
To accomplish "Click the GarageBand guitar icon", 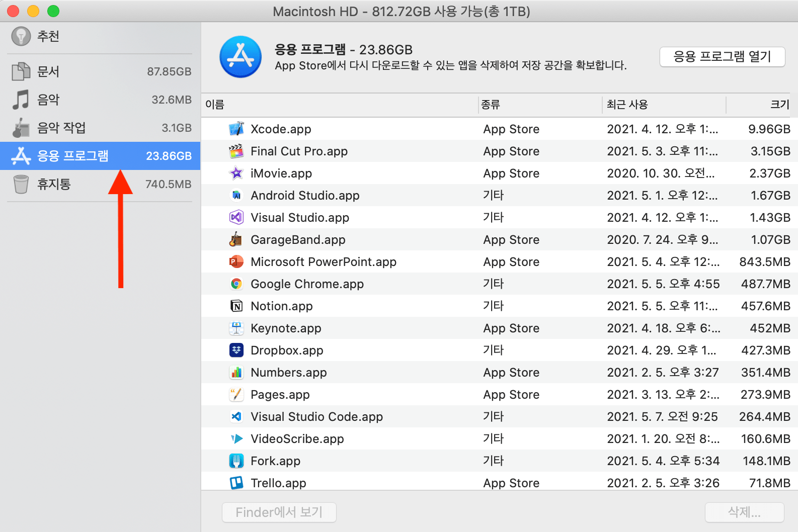I will 236,239.
